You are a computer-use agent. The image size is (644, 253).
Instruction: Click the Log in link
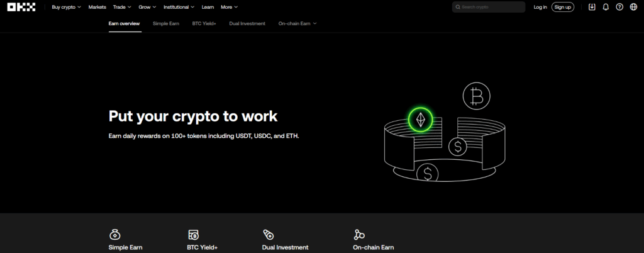pos(540,7)
